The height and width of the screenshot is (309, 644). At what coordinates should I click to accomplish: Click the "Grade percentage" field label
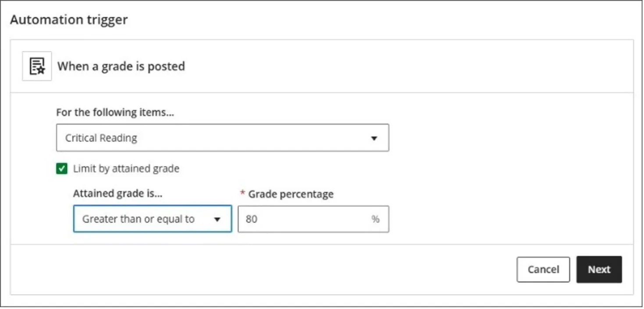point(291,194)
